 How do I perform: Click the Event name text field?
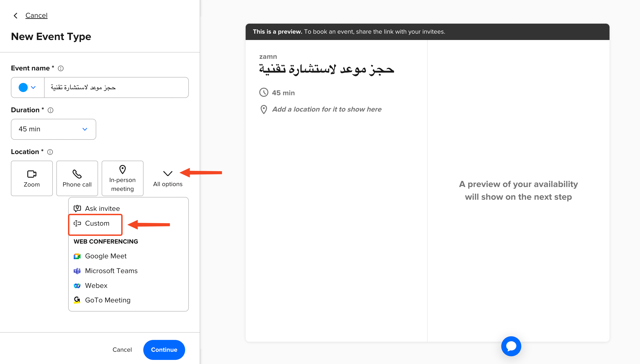click(x=116, y=87)
